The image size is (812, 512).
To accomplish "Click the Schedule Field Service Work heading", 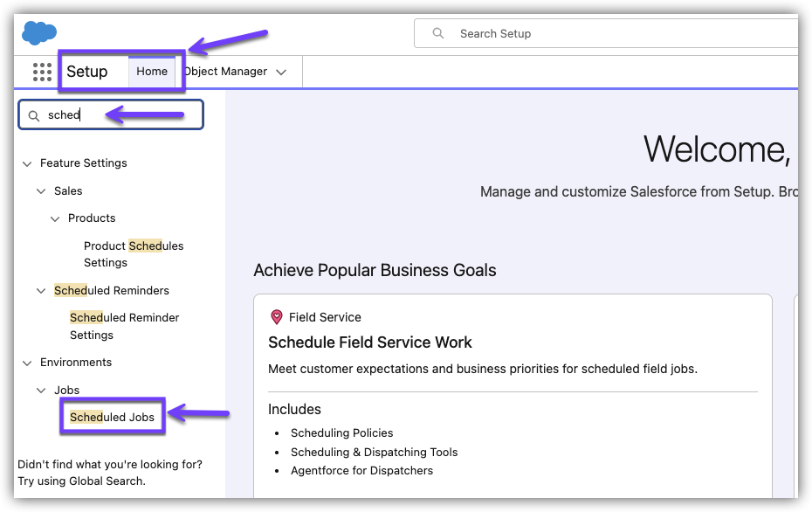I will click(370, 342).
